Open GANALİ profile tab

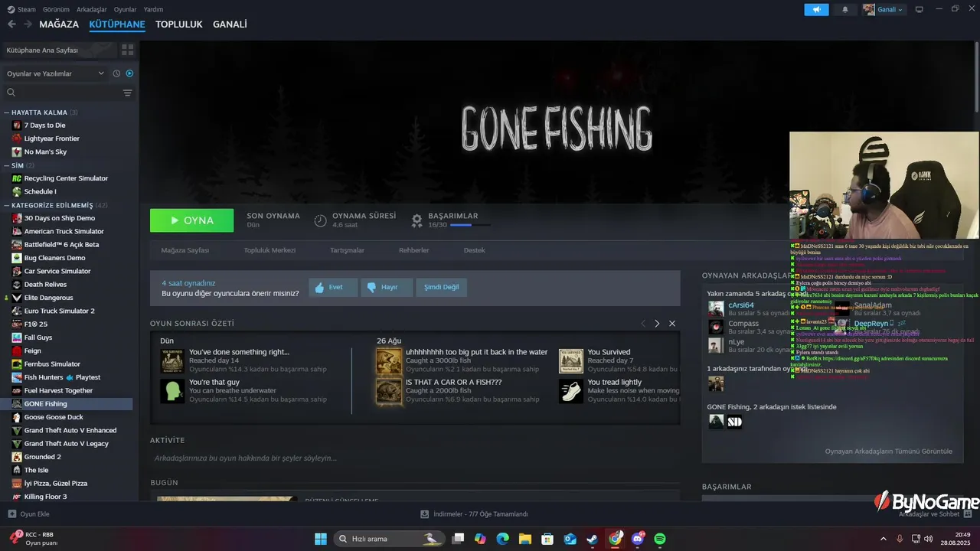coord(230,24)
